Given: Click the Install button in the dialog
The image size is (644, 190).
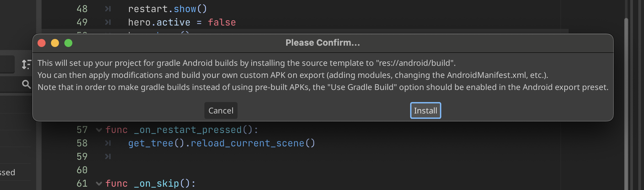Looking at the screenshot, I should [x=426, y=110].
